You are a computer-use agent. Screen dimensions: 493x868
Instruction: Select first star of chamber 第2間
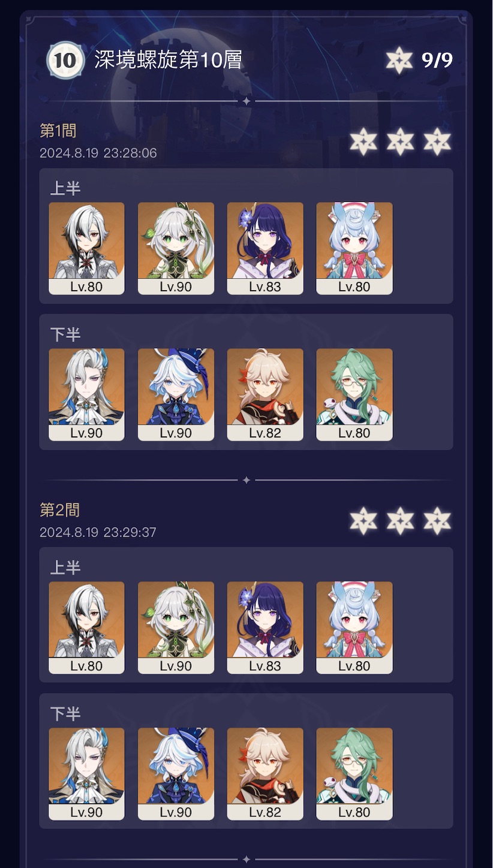pos(363,521)
